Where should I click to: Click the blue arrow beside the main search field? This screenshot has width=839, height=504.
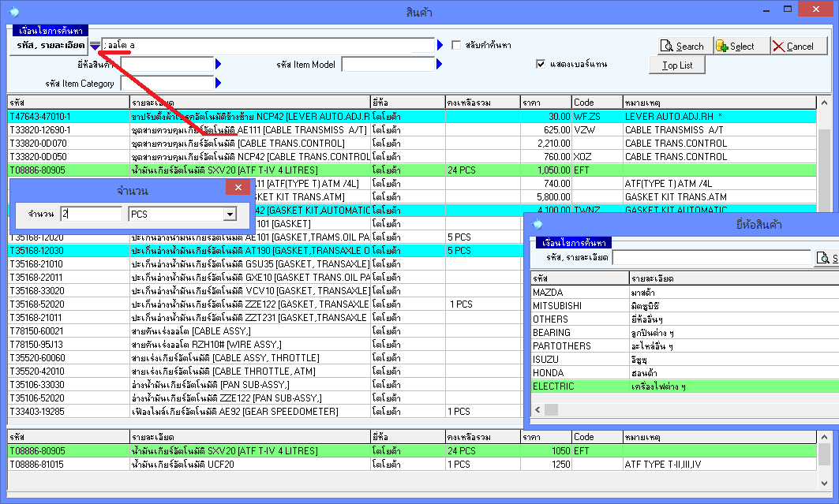pos(440,46)
